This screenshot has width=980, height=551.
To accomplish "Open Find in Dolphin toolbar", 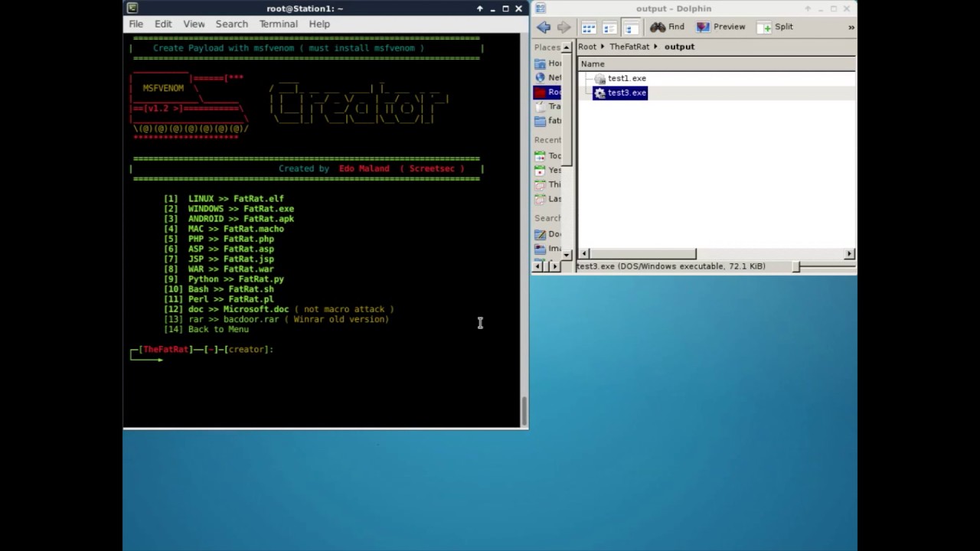I will point(667,27).
